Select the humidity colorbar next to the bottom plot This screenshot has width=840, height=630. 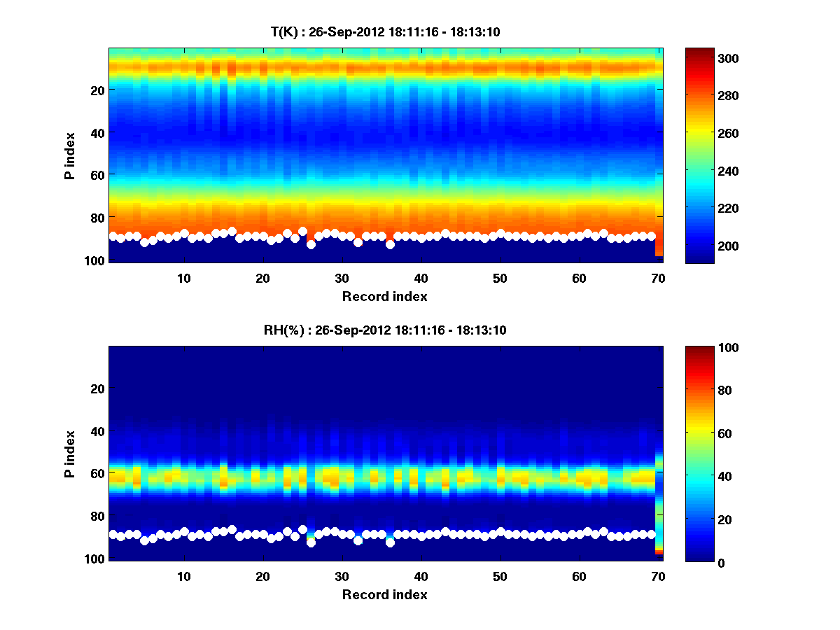699,454
